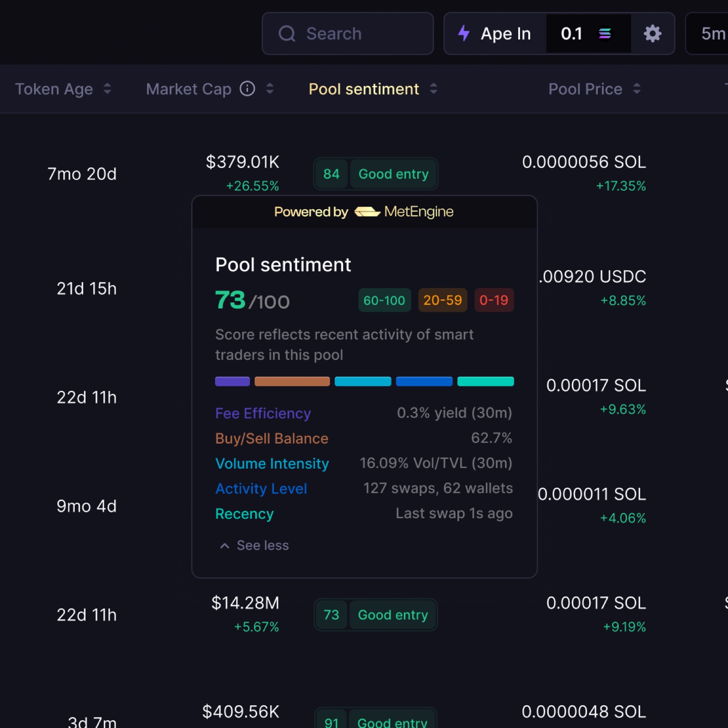Collapse details with See less
The height and width of the screenshot is (728, 728).
[x=254, y=545]
